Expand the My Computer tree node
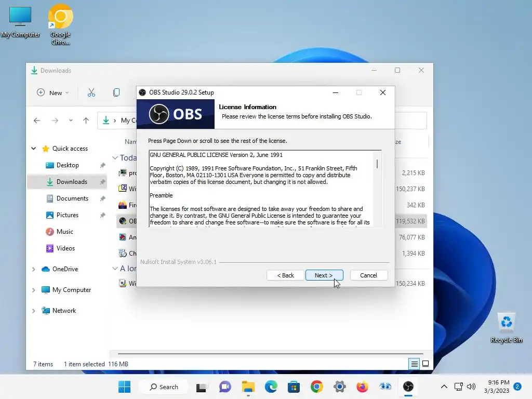The image size is (532, 399). (x=34, y=290)
